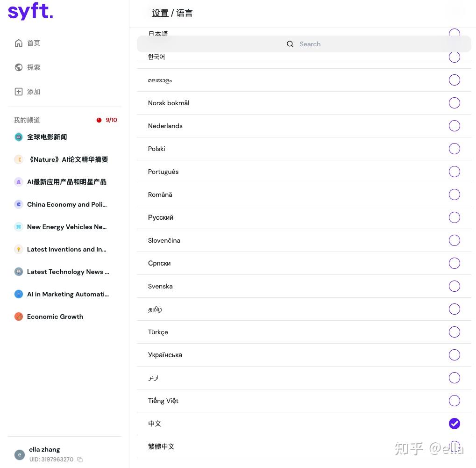Image resolution: width=476 pixels, height=468 pixels.
Task: Select the 繁體中文 language option
Action: point(454,446)
